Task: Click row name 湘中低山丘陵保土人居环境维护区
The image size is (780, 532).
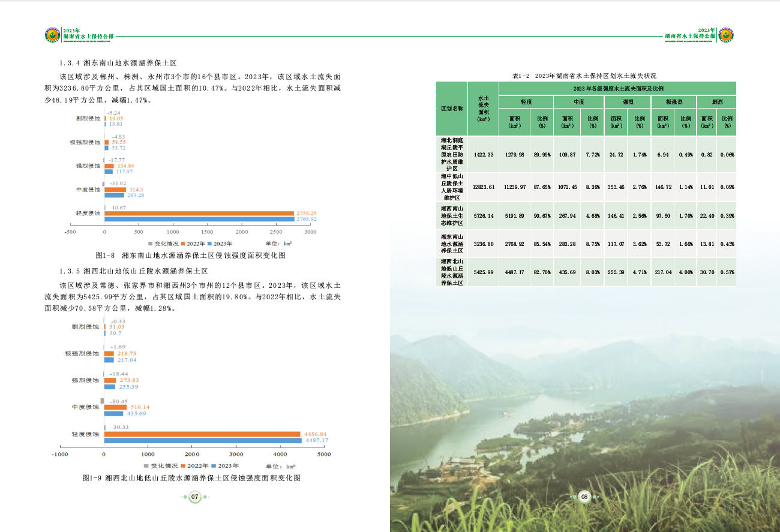Action: coord(452,187)
